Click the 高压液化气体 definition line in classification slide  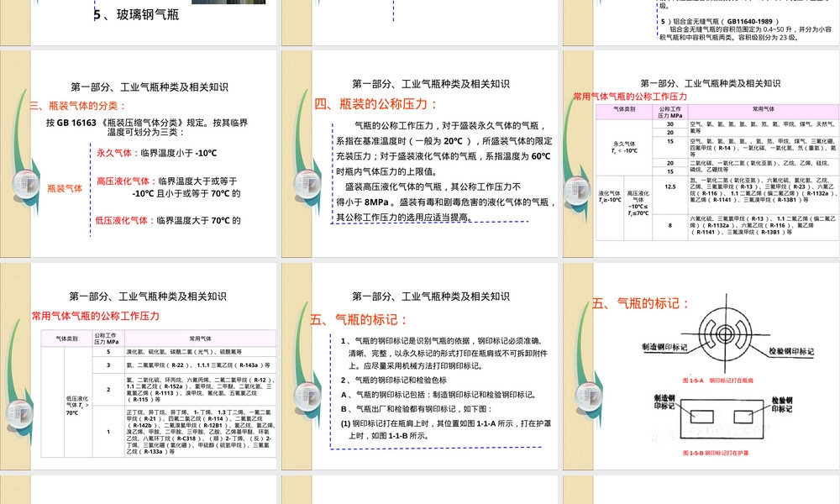click(168, 187)
